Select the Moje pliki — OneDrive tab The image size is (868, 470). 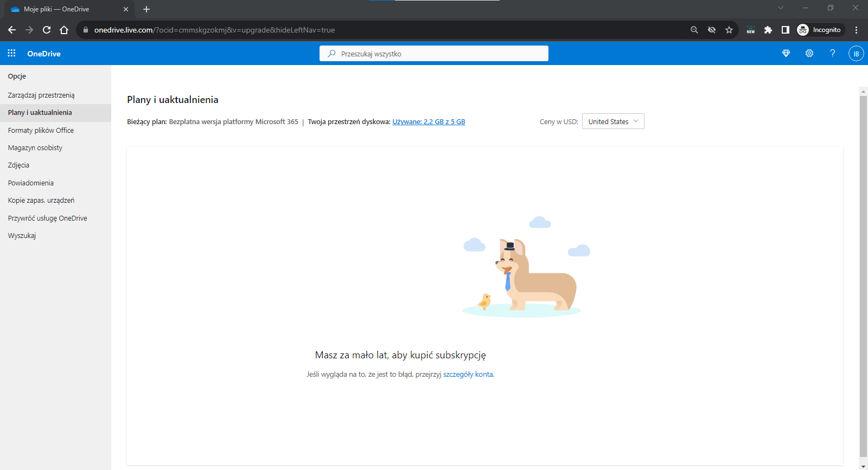[x=69, y=9]
